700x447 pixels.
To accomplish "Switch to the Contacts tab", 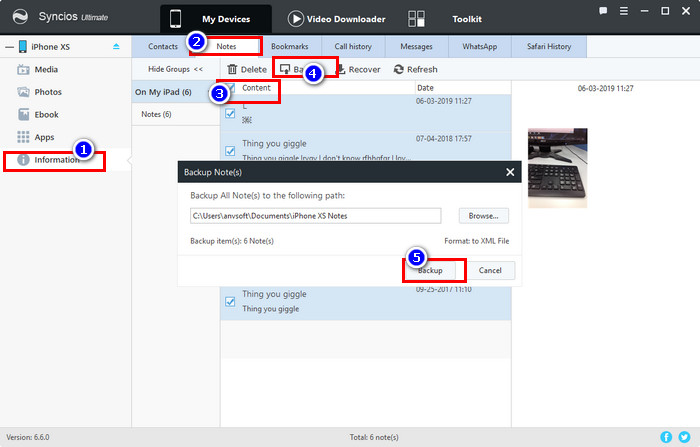I will tap(163, 46).
